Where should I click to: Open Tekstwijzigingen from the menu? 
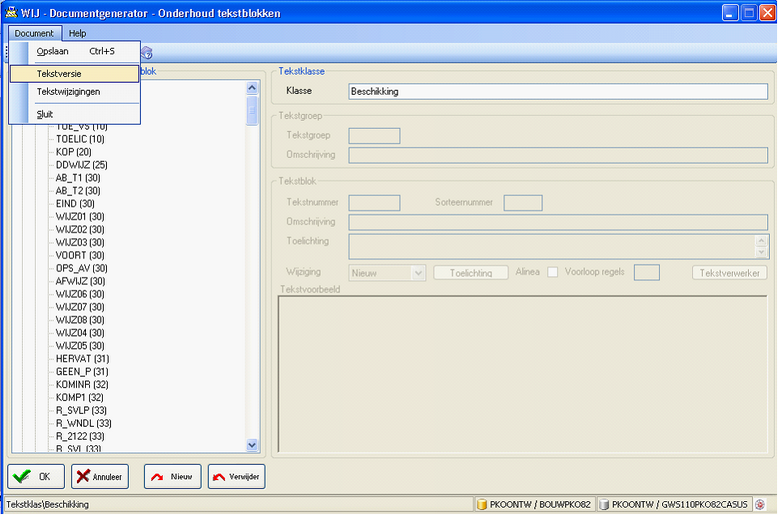click(74, 92)
